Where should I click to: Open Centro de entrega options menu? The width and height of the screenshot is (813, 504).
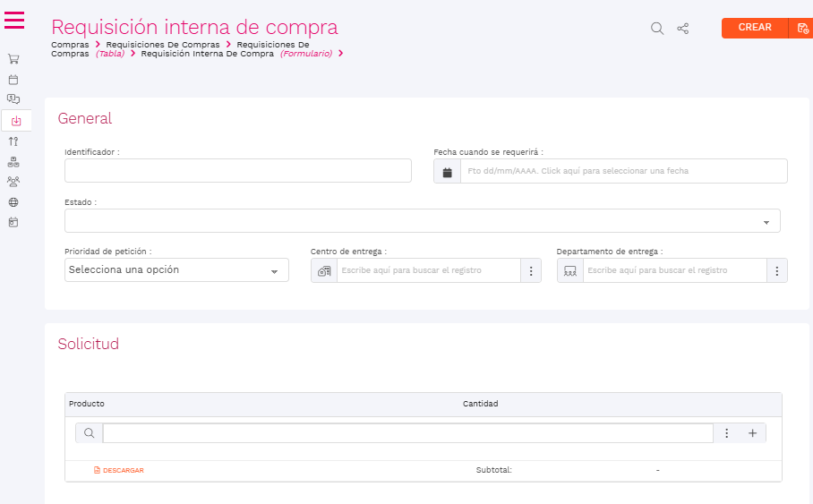point(531,270)
